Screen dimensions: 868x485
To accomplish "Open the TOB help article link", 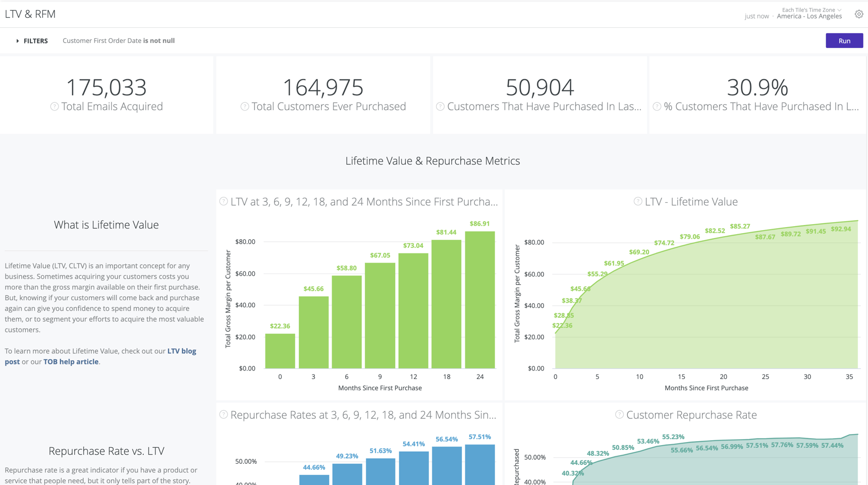I will click(71, 361).
